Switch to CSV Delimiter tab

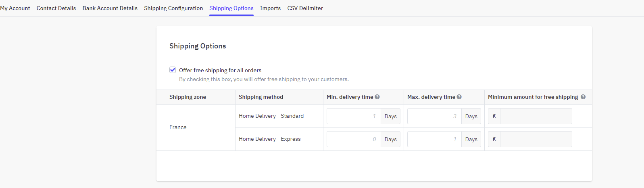[x=305, y=8]
